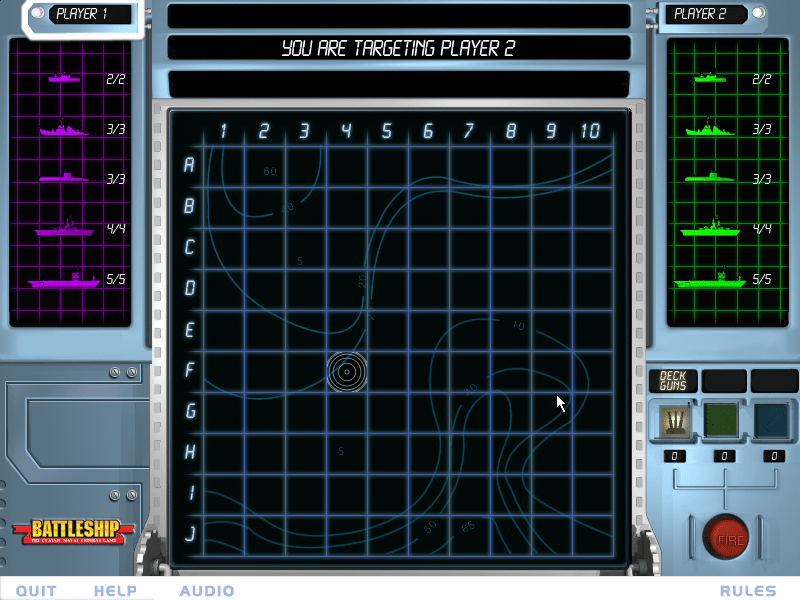The image size is (800, 600).
Task: Click Player 1's submarine silhouette icon
Action: 64,177
